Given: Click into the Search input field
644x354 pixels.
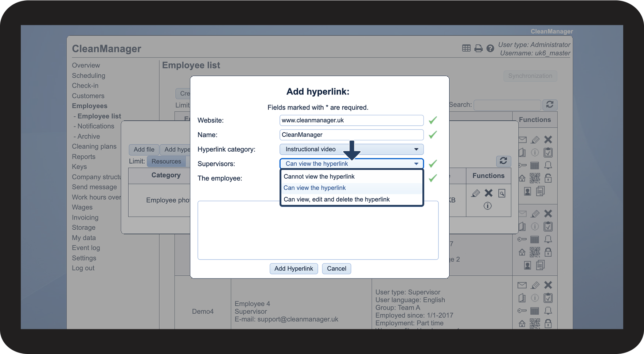Looking at the screenshot, I should click(x=507, y=105).
